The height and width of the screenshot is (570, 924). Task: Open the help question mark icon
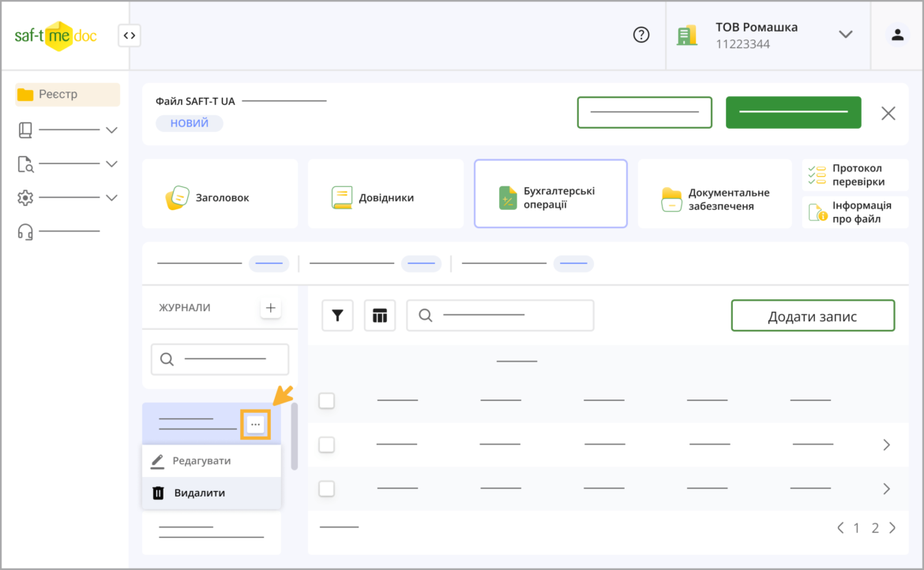click(x=641, y=35)
